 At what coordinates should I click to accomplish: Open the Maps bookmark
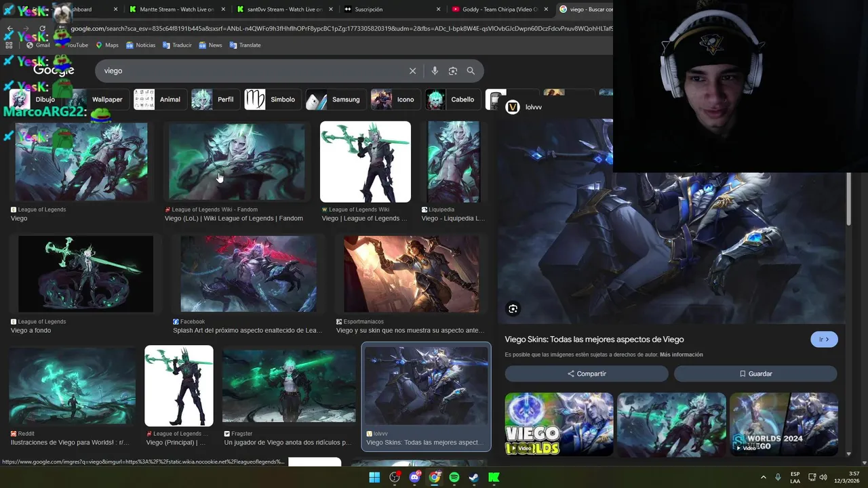click(x=107, y=45)
